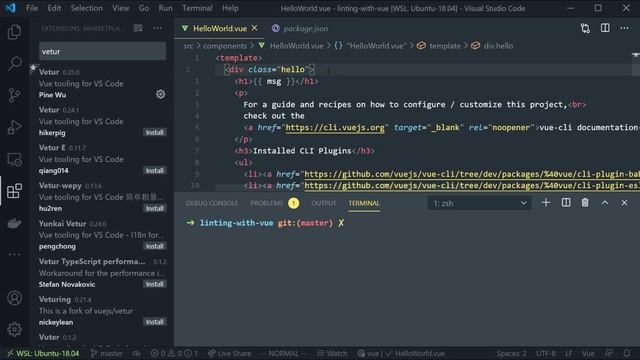Install Yunkai Vetur by pengchong
This screenshot has height=360, width=640.
pyautogui.click(x=155, y=246)
